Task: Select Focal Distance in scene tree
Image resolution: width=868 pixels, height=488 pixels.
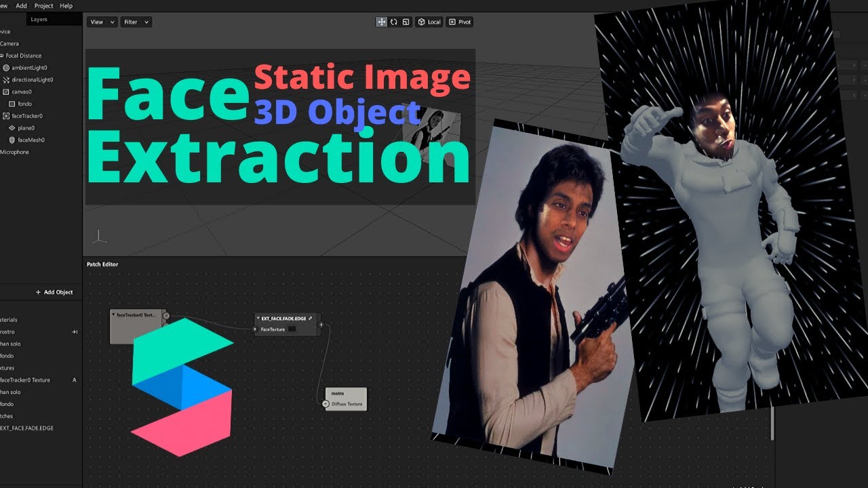Action: (x=24, y=56)
